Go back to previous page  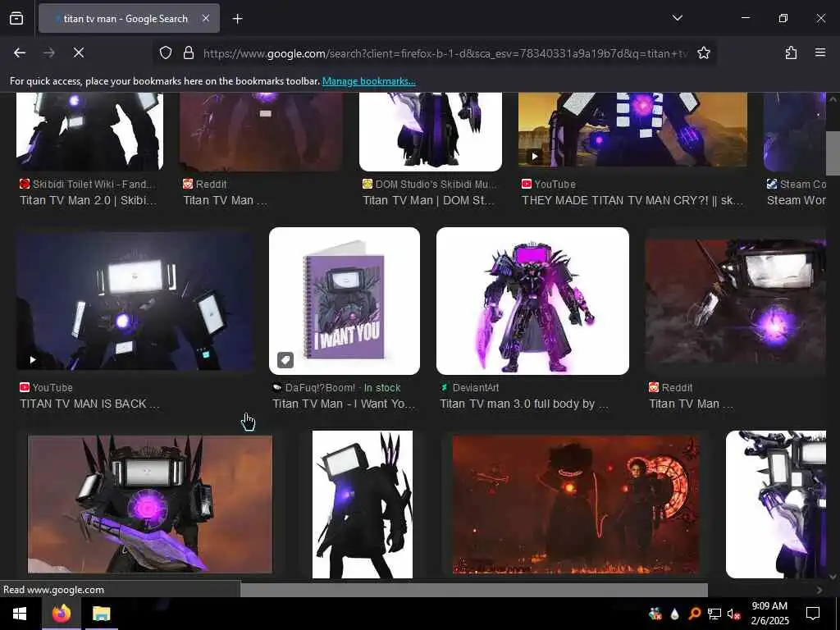(20, 52)
